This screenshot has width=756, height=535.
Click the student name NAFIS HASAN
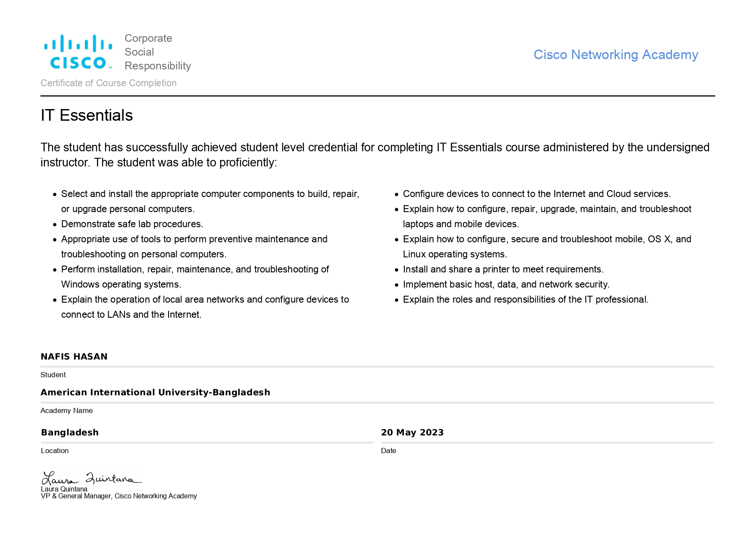(74, 357)
